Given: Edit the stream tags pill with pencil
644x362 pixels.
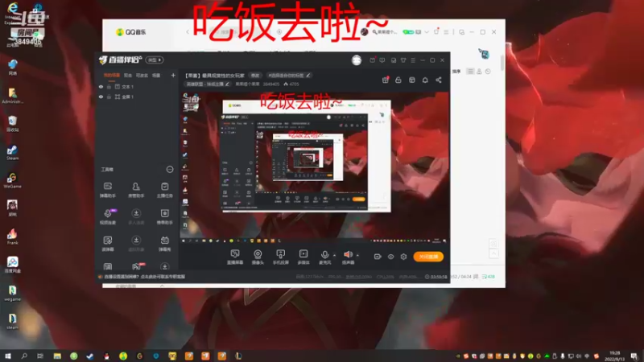Looking at the screenshot, I should pos(289,76).
